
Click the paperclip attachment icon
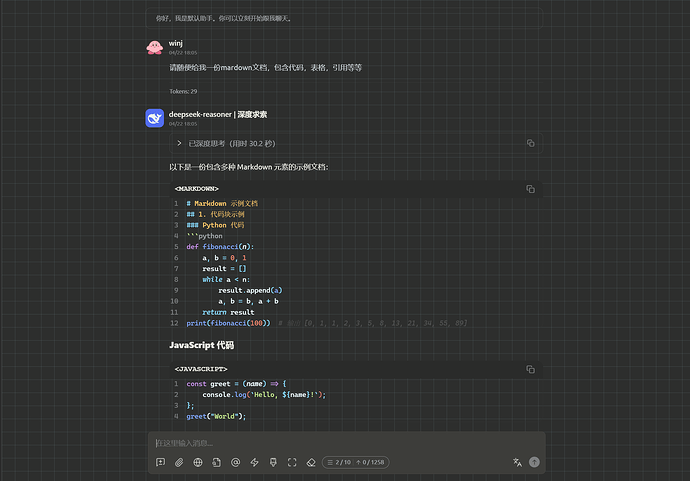tap(179, 462)
